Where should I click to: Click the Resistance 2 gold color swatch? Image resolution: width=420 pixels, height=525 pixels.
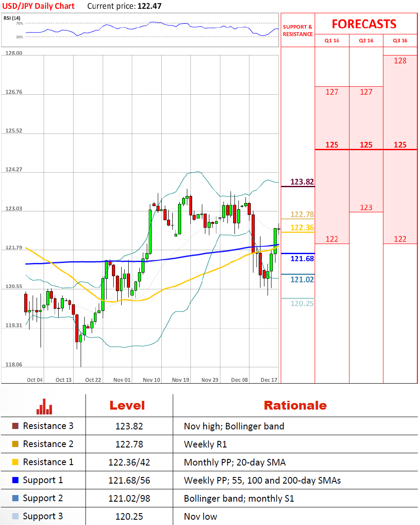coord(15,444)
